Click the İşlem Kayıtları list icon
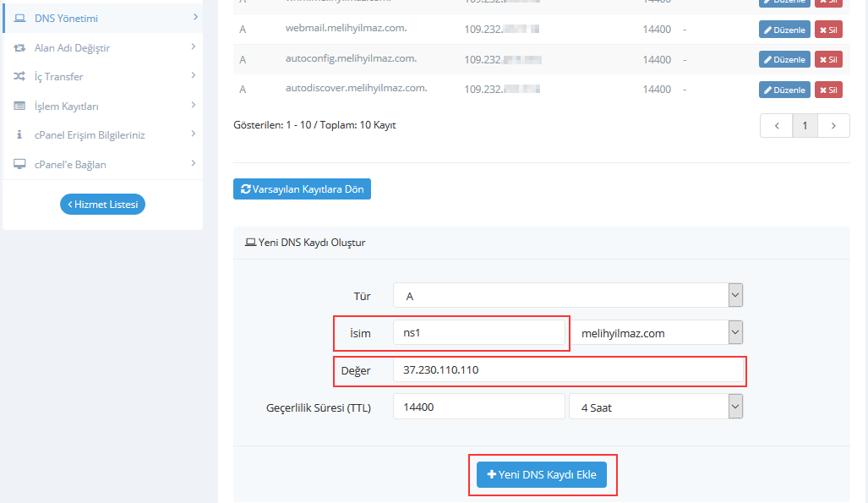This screenshot has height=503, width=868. pos(19,107)
